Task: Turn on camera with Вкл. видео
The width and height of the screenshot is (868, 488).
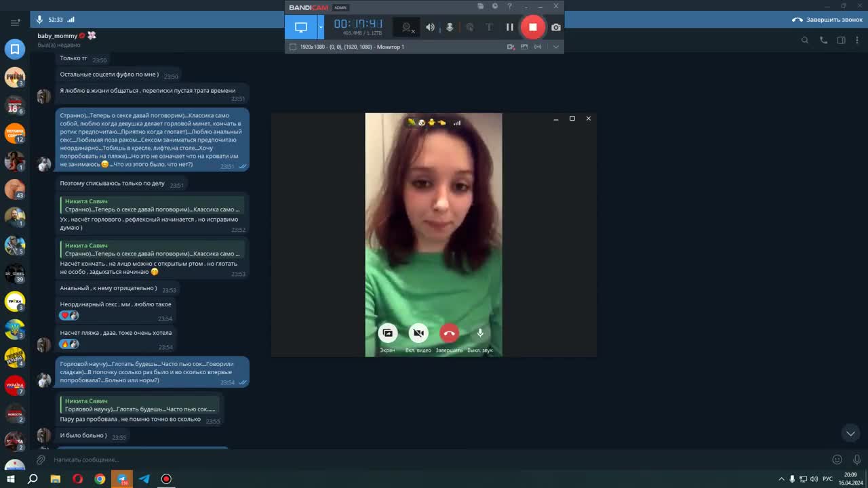Action: click(x=418, y=333)
